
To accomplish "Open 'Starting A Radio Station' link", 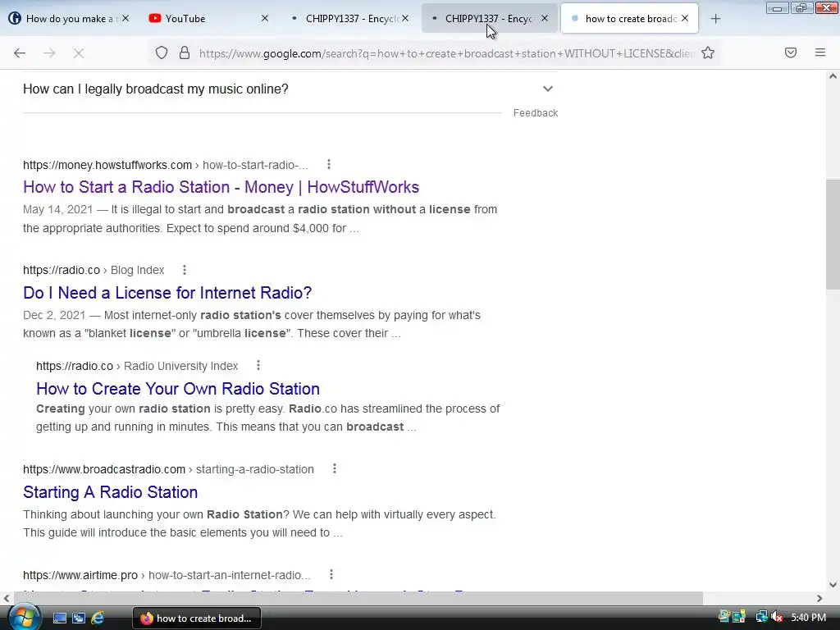I will [x=111, y=492].
